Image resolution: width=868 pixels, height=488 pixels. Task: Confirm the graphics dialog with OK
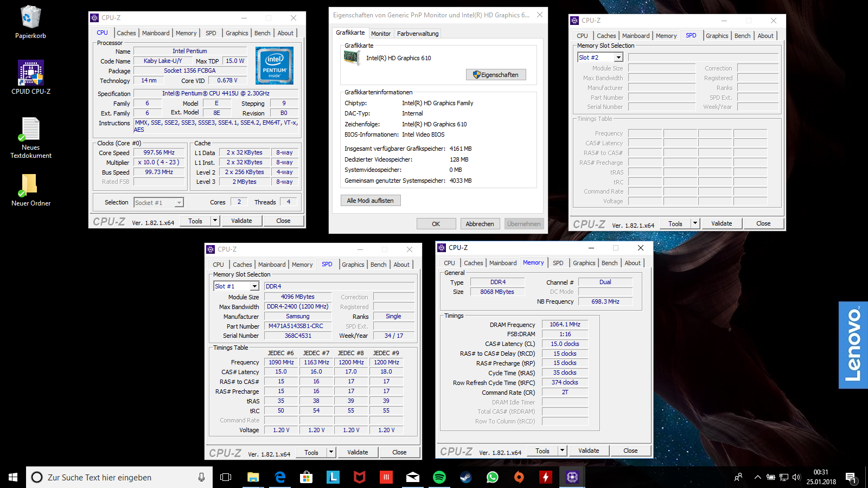[436, 224]
